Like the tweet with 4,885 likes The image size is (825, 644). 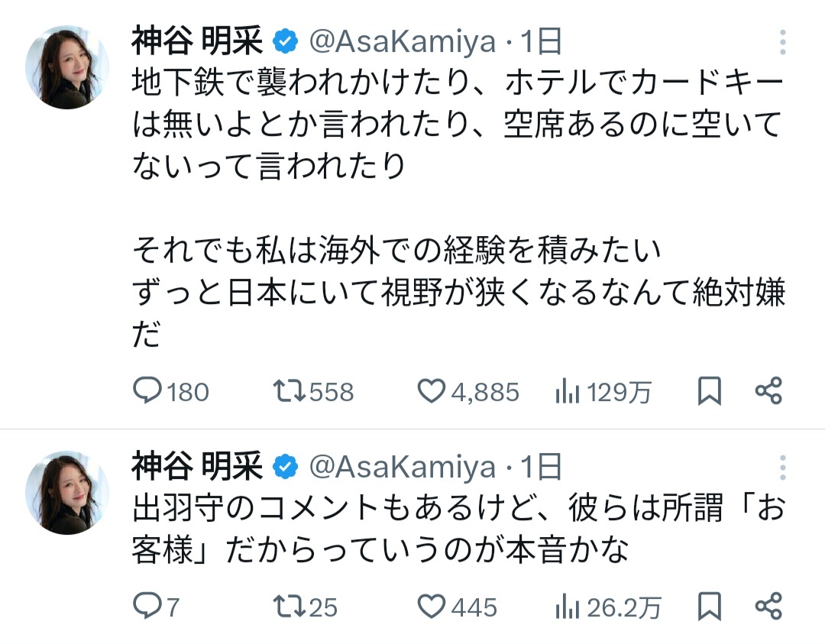pos(432,392)
